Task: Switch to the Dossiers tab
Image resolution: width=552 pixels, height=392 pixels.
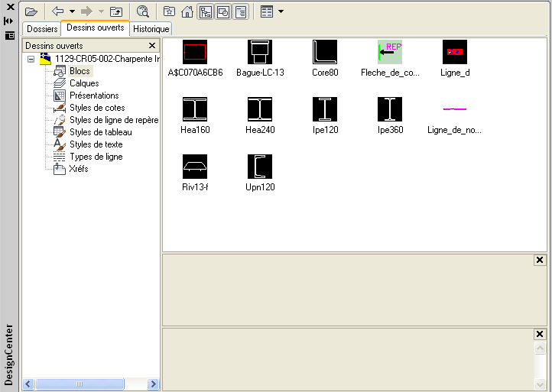Action: point(42,28)
